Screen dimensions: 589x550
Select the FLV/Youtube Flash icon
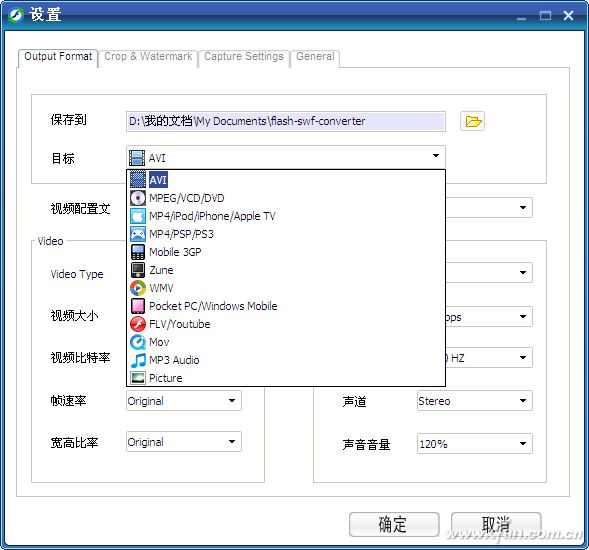[138, 324]
